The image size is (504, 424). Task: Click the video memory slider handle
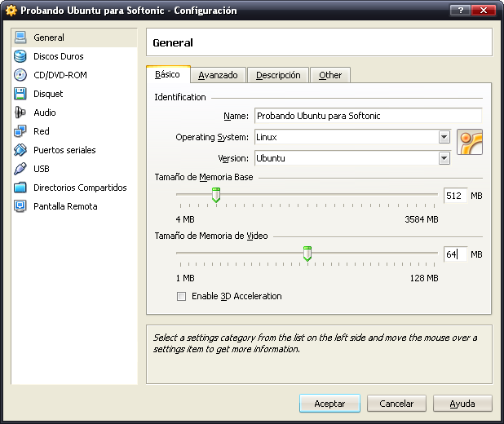tap(307, 254)
